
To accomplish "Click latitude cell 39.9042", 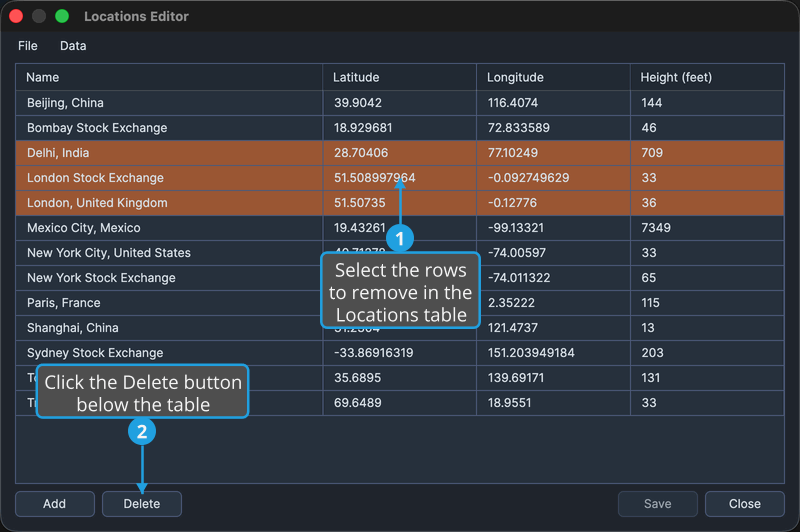I will [399, 103].
